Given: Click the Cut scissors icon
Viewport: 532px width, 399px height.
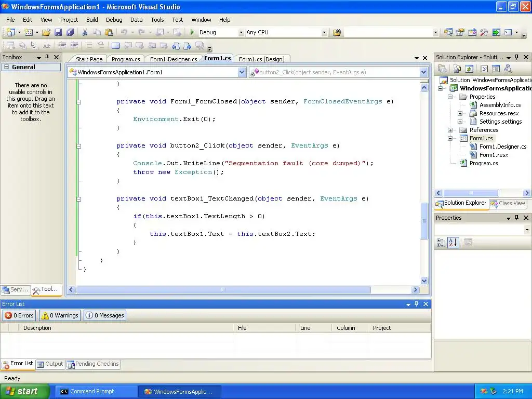Looking at the screenshot, I should pyautogui.click(x=85, y=32).
